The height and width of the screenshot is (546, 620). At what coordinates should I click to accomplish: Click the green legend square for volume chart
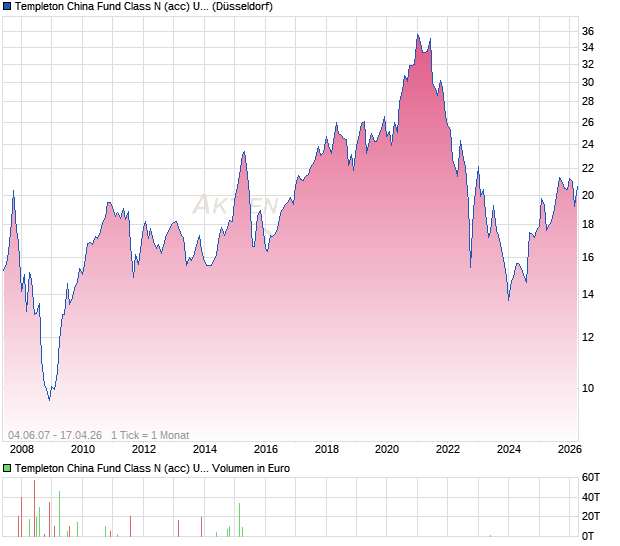pyautogui.click(x=7, y=468)
